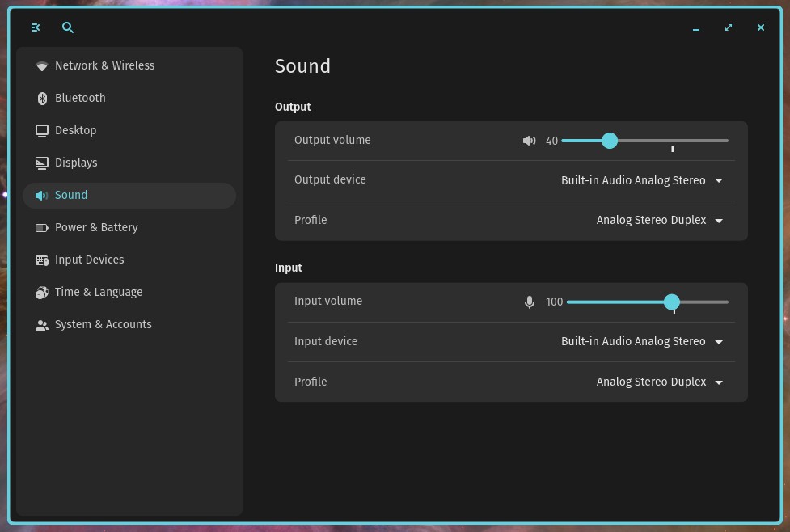Click the Bluetooth icon in sidebar
790x532 pixels.
(x=42, y=99)
